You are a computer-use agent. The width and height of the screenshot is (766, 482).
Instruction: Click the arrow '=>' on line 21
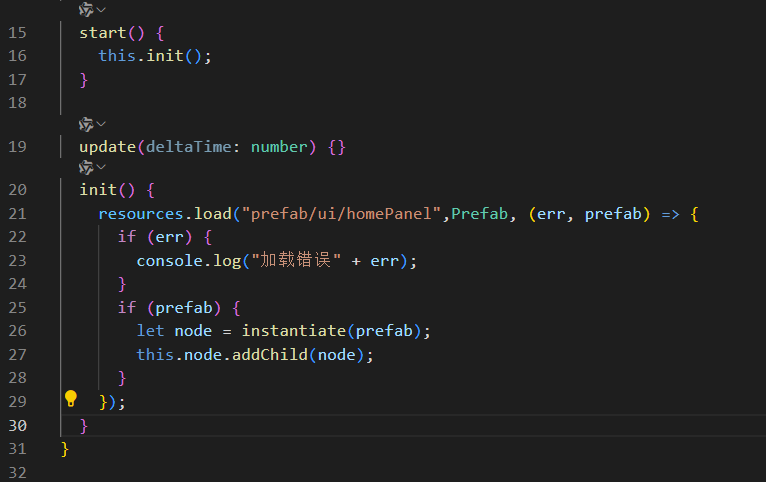pos(671,214)
